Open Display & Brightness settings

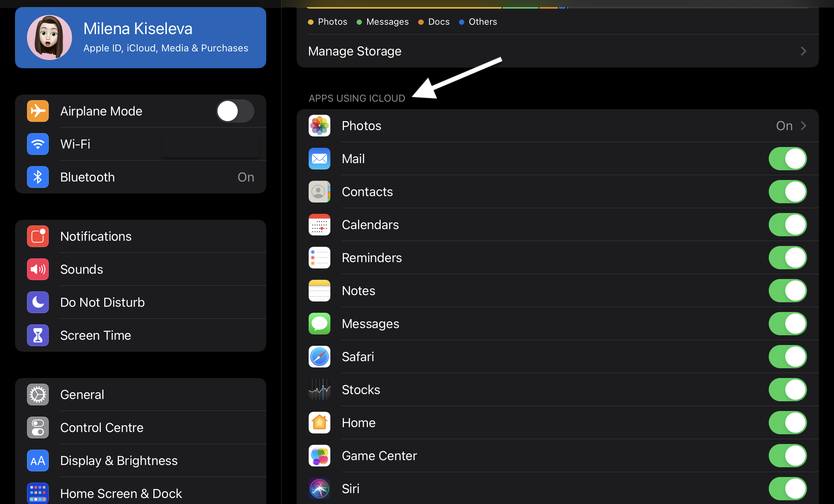tap(141, 460)
